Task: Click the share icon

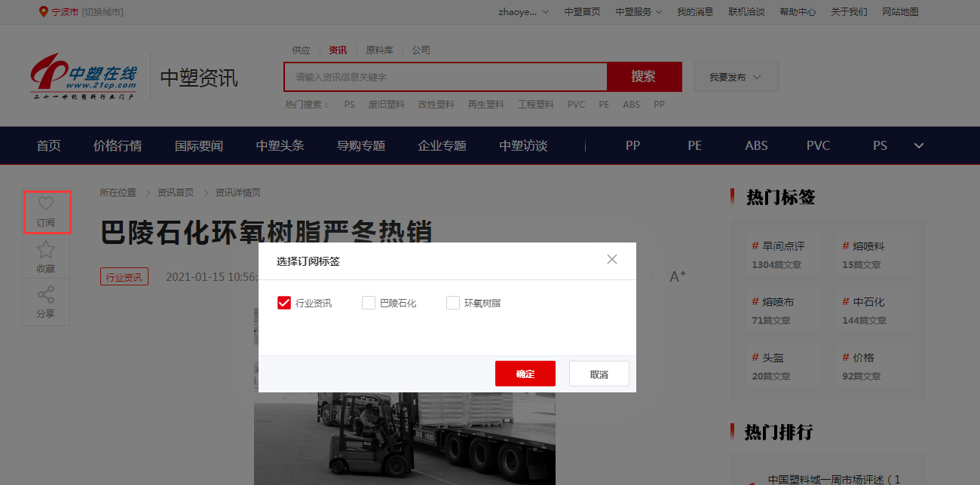Action: tap(46, 294)
